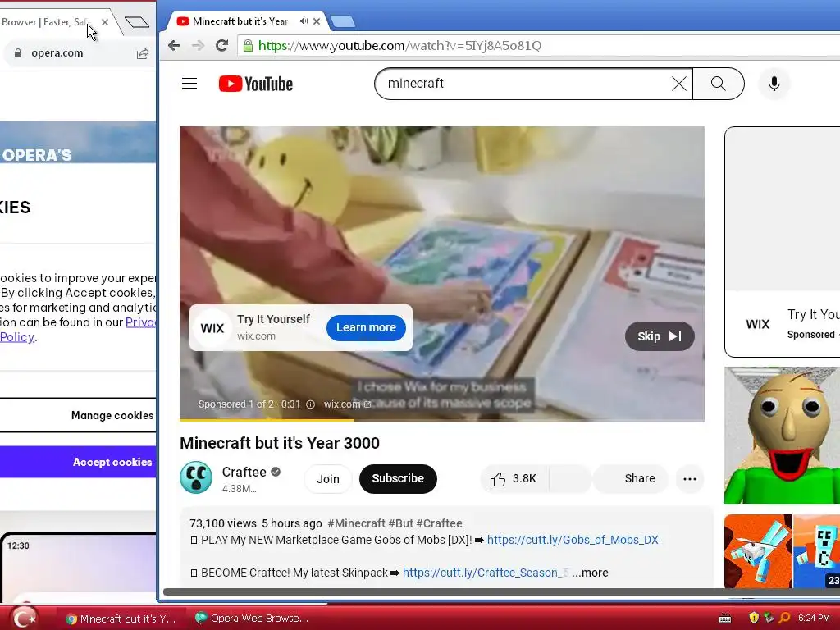Share the video
Viewport: 840px width, 630px height.
tap(631, 479)
